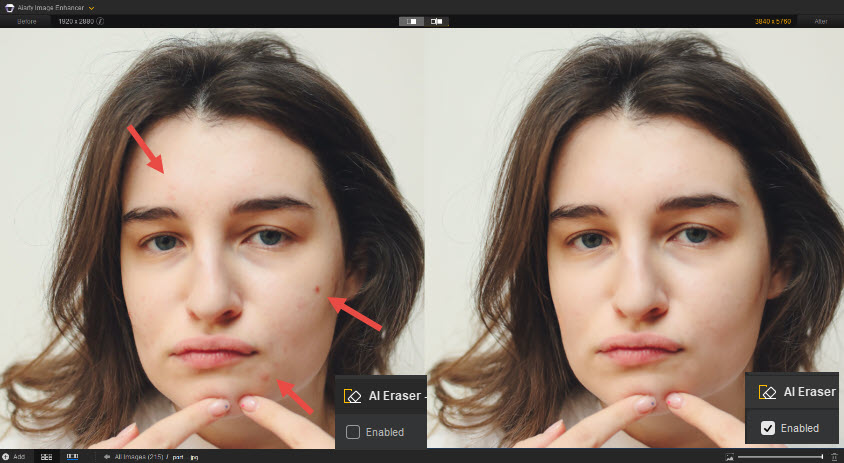This screenshot has height=463, width=844.
Task: Switch to the grid thumbnail view
Action: click(46, 457)
